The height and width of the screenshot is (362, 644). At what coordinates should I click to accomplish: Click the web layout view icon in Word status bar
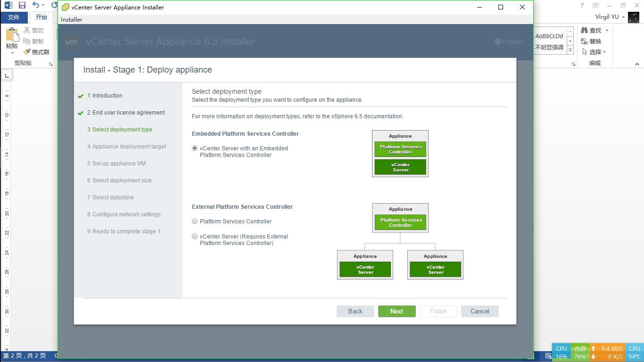pos(548,356)
